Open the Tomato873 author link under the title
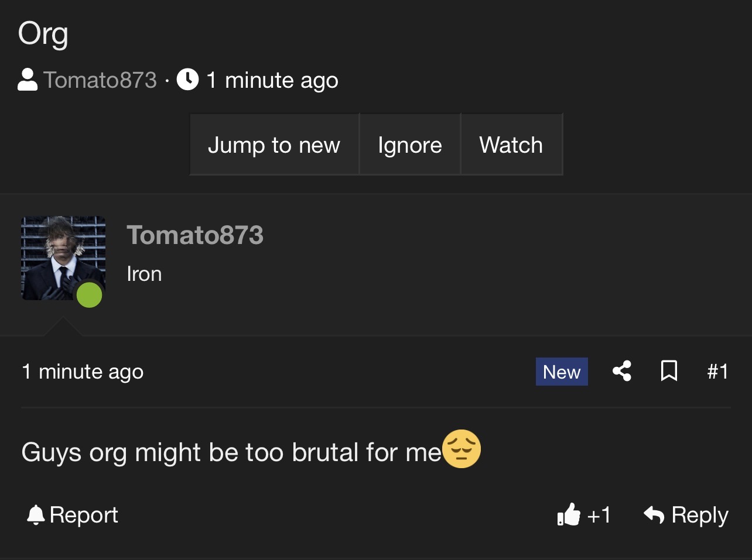 pyautogui.click(x=100, y=80)
